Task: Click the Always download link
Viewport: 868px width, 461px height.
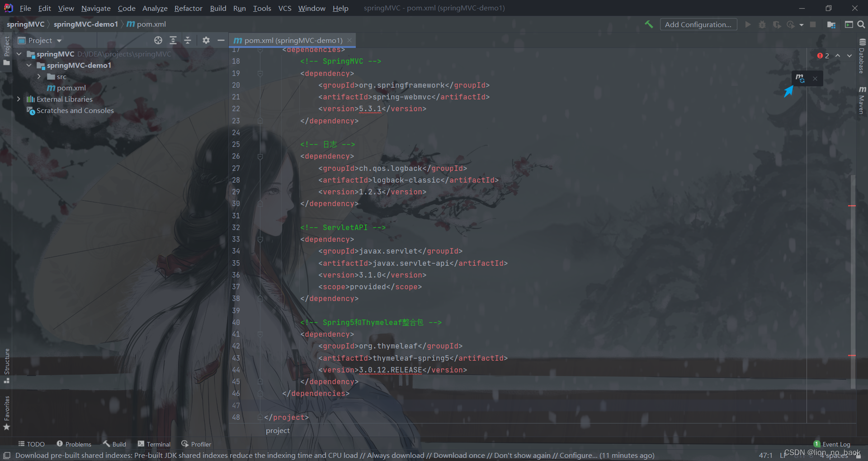Action: point(396,455)
